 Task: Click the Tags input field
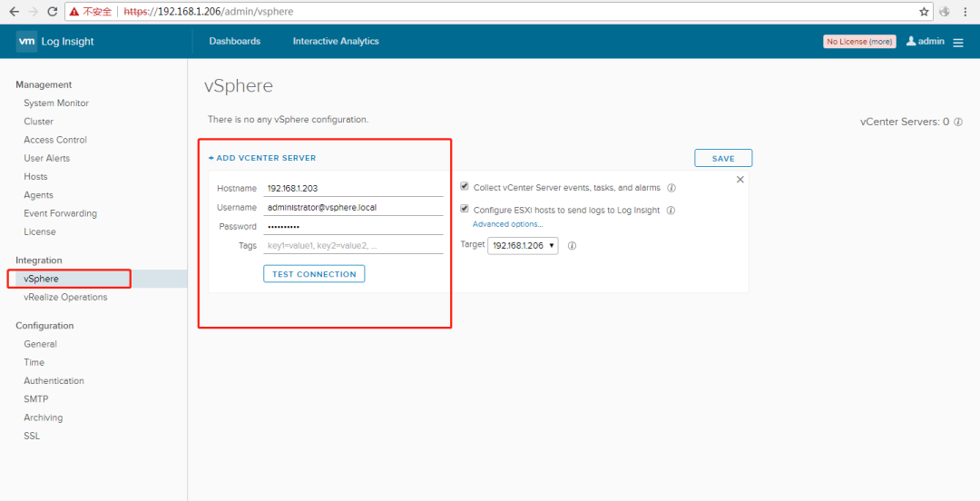pyautogui.click(x=353, y=246)
